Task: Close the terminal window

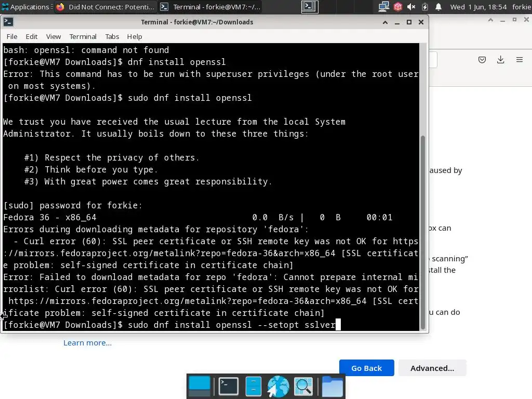Action: pyautogui.click(x=421, y=22)
